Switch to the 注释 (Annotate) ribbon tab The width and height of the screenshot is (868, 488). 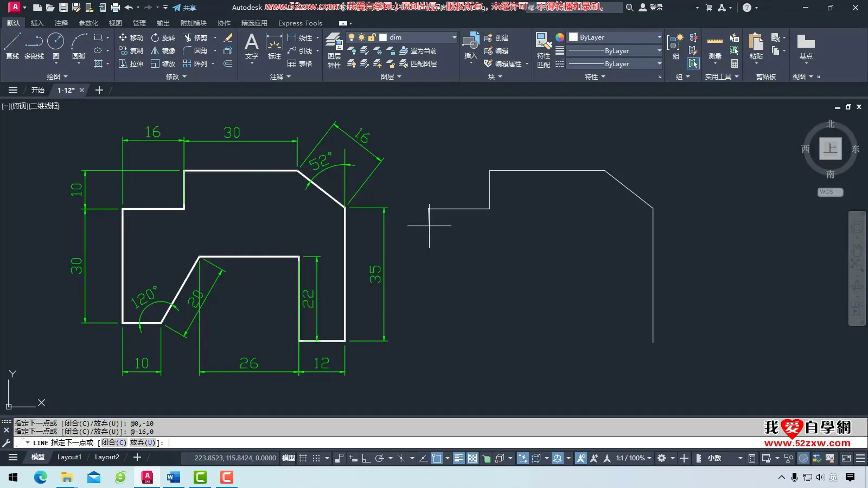click(61, 23)
